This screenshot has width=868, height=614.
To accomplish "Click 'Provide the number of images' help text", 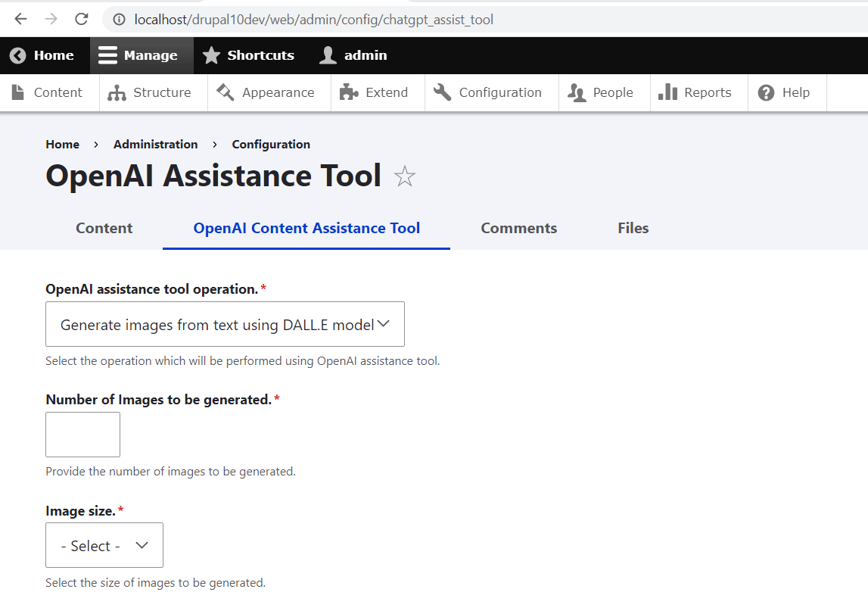I will coord(170,472).
